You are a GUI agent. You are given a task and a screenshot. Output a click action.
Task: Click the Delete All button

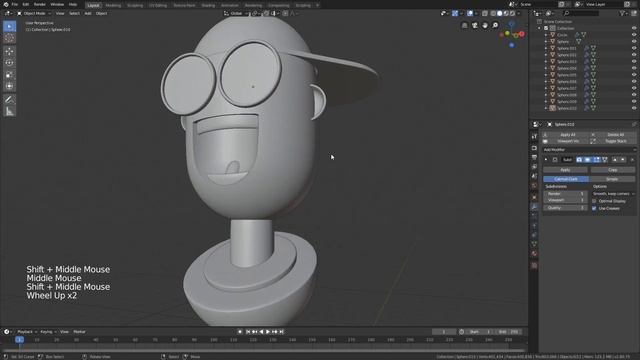(613, 135)
